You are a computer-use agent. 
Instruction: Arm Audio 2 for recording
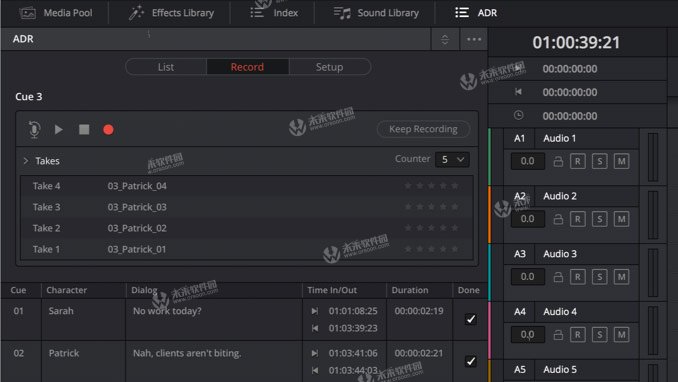click(578, 219)
